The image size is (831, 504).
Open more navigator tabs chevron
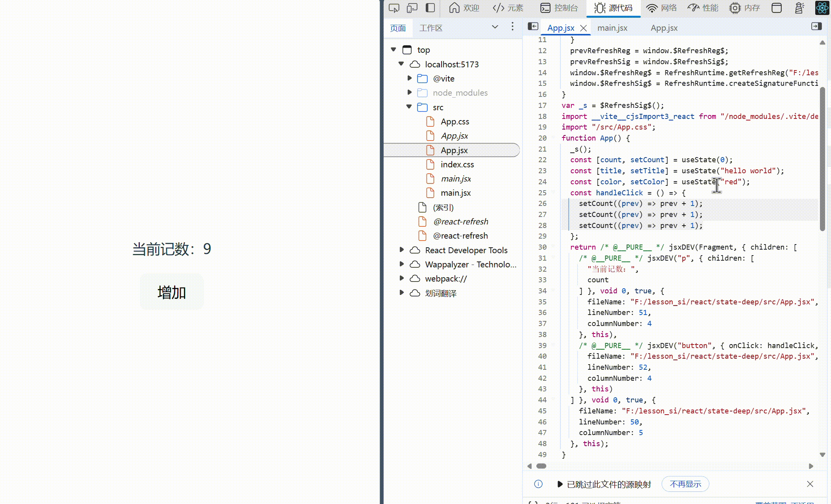point(495,27)
